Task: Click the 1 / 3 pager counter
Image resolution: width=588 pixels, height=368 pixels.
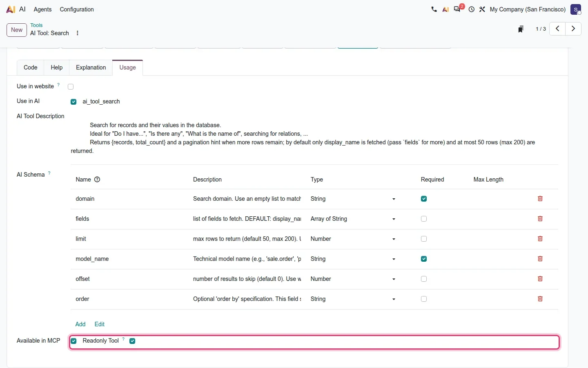Action: coord(541,29)
